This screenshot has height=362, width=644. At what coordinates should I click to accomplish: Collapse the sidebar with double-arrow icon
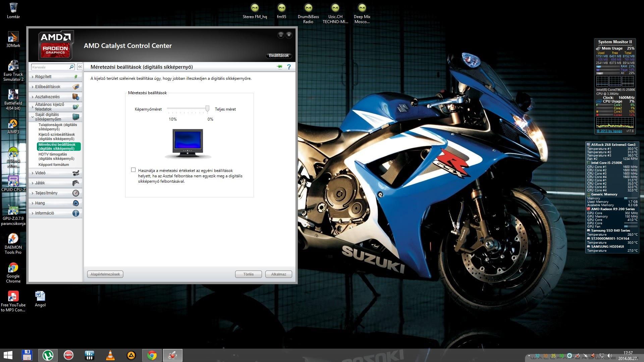[80, 67]
